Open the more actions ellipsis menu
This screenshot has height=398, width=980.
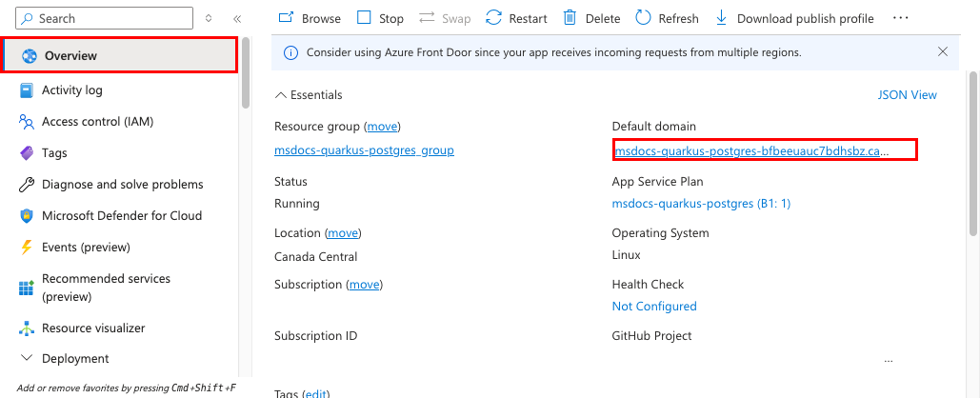point(901,18)
